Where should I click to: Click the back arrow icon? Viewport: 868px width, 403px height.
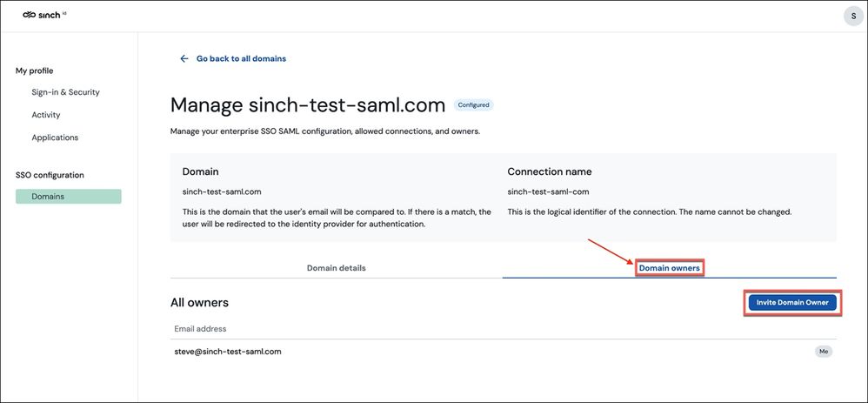[x=184, y=59]
